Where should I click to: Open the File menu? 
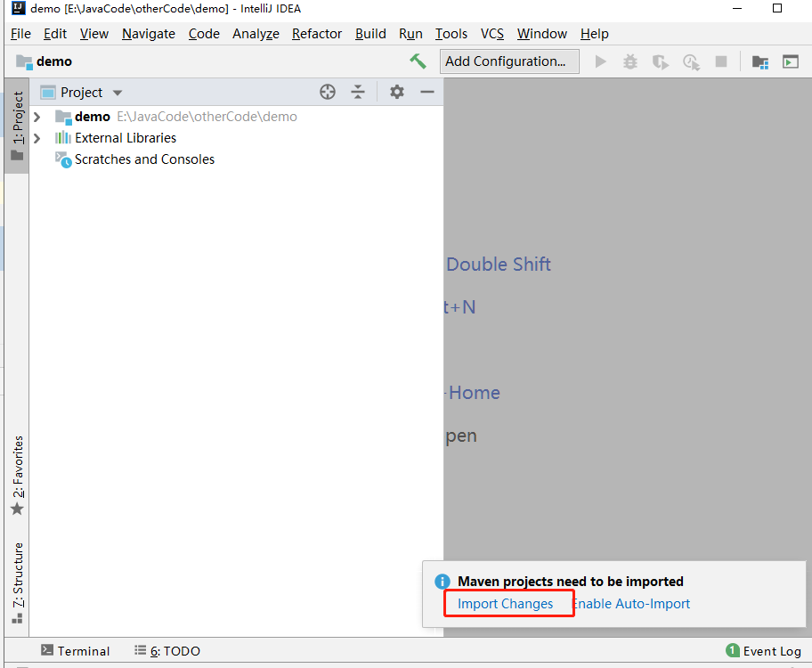coord(20,34)
